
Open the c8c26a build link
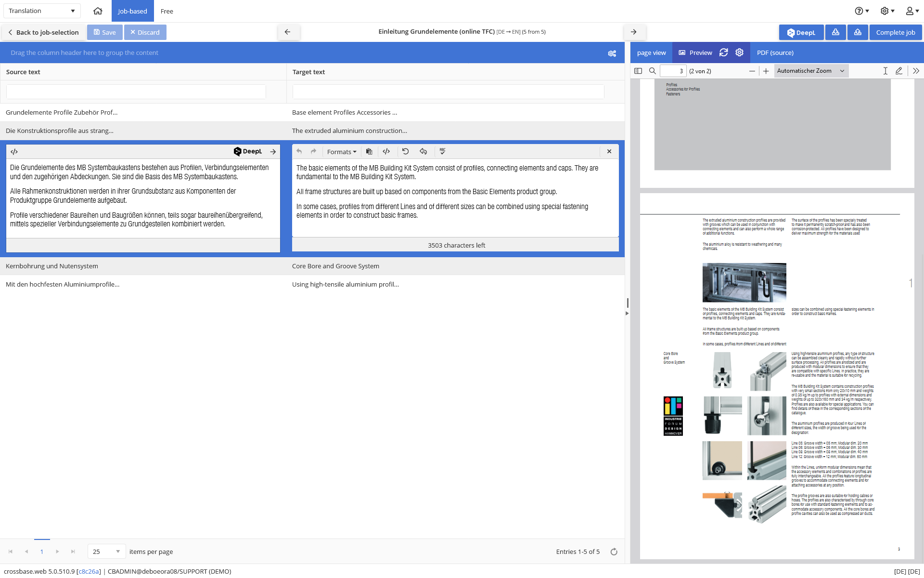[89, 571]
